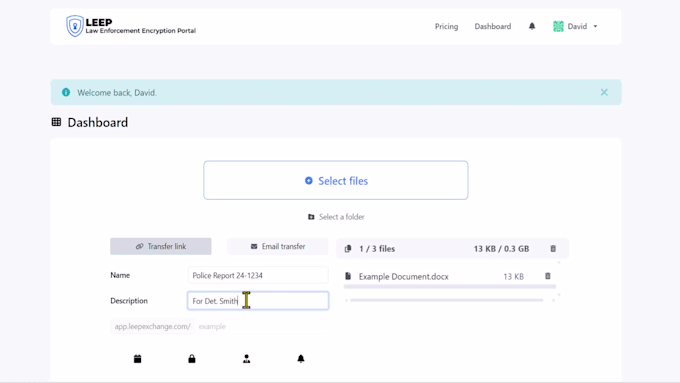
Task: Switch to the Transfer link tab
Action: tap(160, 246)
